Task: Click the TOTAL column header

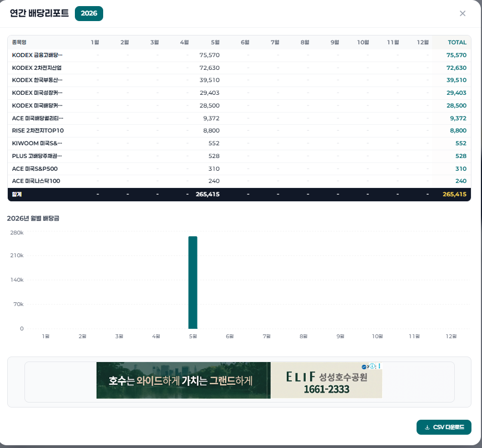Action: click(457, 42)
